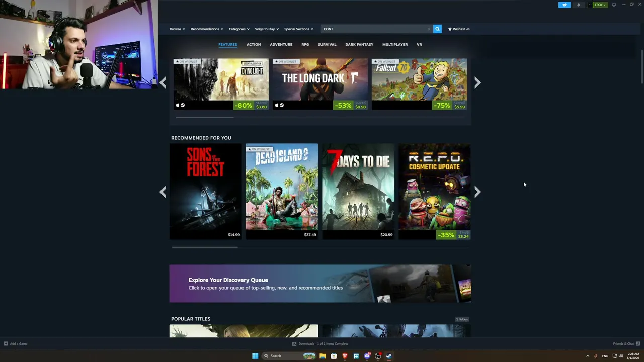
Task: Open Brave browser from the taskbar
Action: coord(345,356)
